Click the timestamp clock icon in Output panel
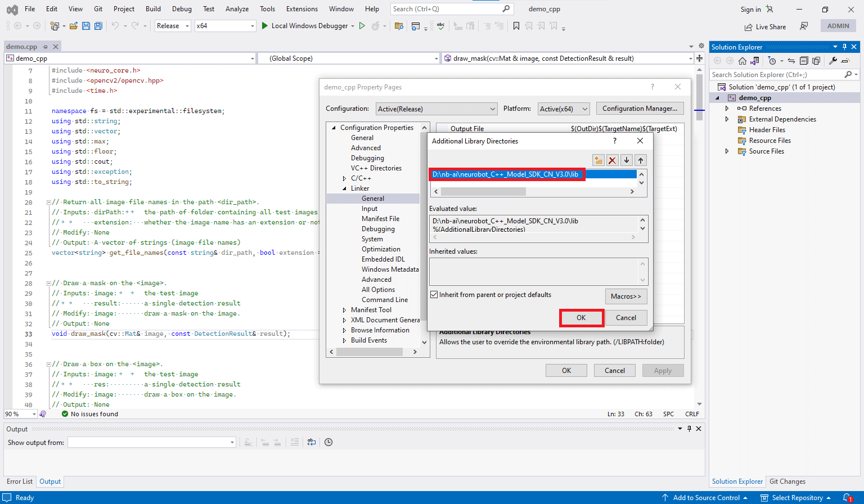The height and width of the screenshot is (504, 864). [x=328, y=443]
